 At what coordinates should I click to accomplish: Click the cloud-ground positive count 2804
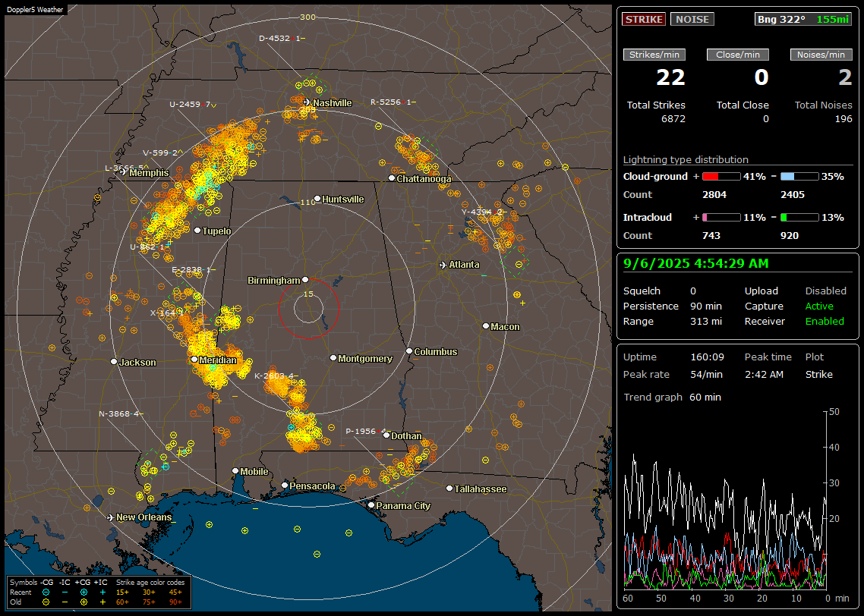click(x=714, y=195)
